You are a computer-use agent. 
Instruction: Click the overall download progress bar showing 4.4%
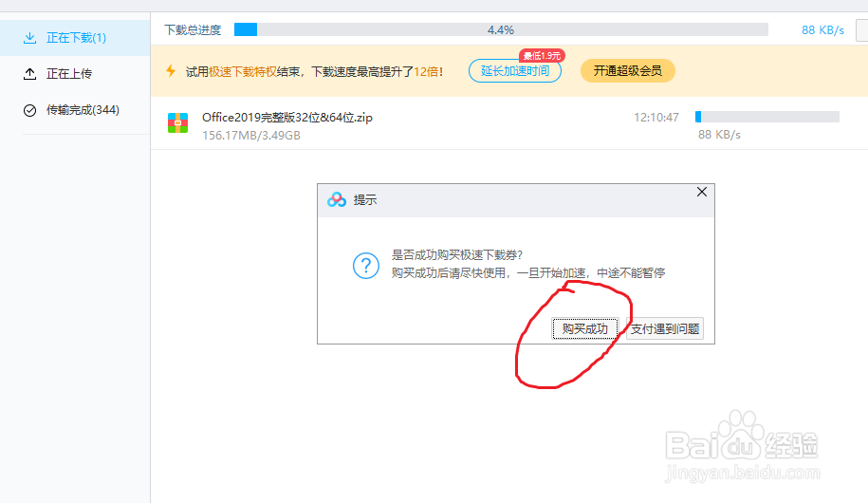(501, 29)
